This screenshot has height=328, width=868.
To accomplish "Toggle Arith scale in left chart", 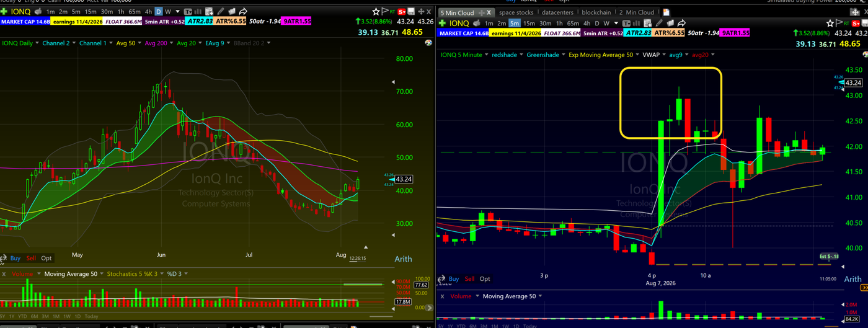I will point(403,259).
